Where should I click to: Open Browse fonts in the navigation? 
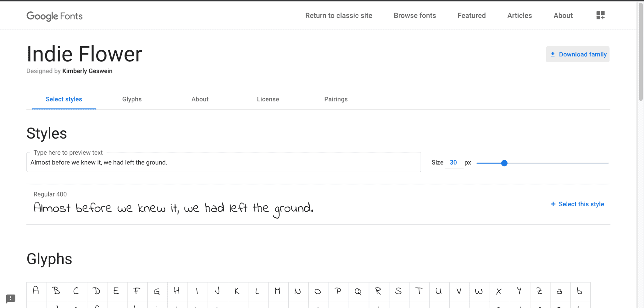tap(415, 15)
